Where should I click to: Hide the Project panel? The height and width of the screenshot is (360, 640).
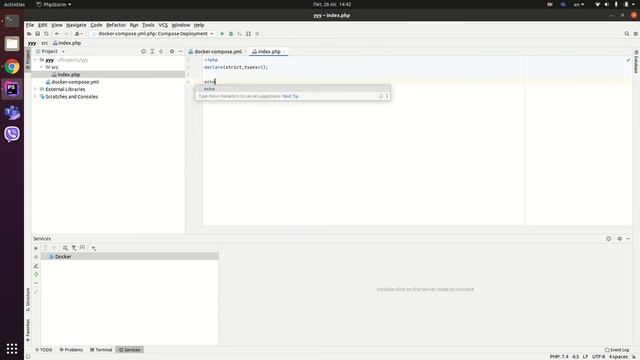tap(180, 51)
